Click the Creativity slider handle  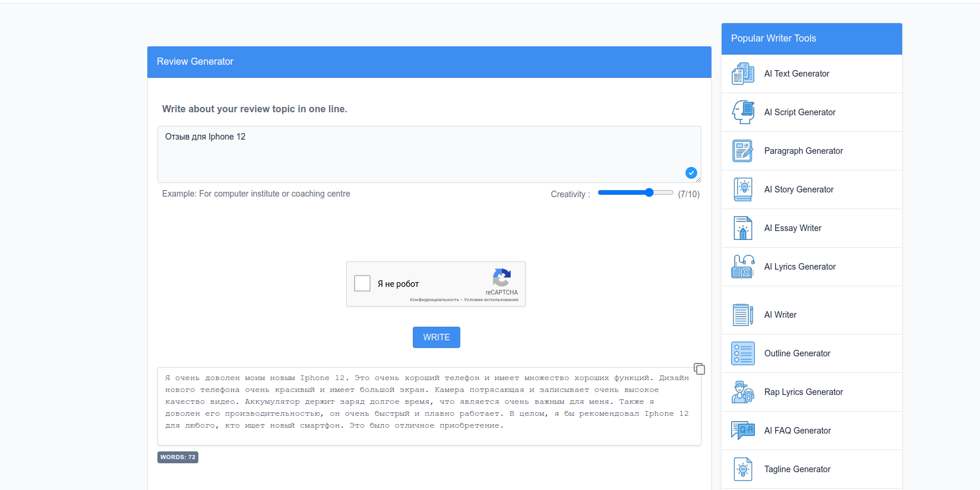coord(649,192)
